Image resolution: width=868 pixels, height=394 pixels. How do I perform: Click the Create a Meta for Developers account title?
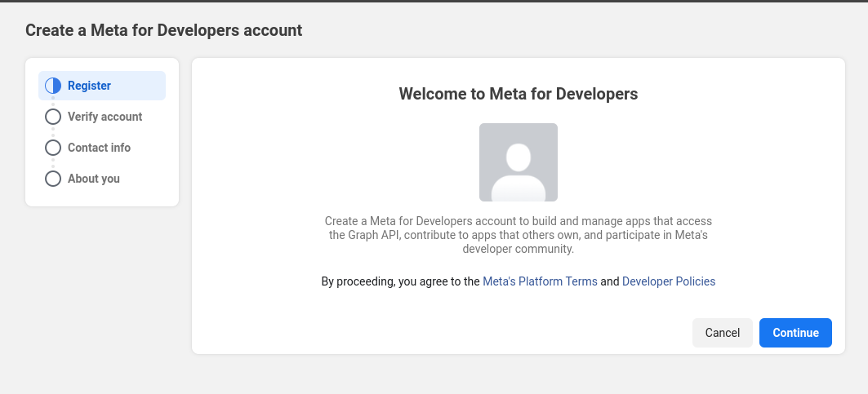coord(163,30)
